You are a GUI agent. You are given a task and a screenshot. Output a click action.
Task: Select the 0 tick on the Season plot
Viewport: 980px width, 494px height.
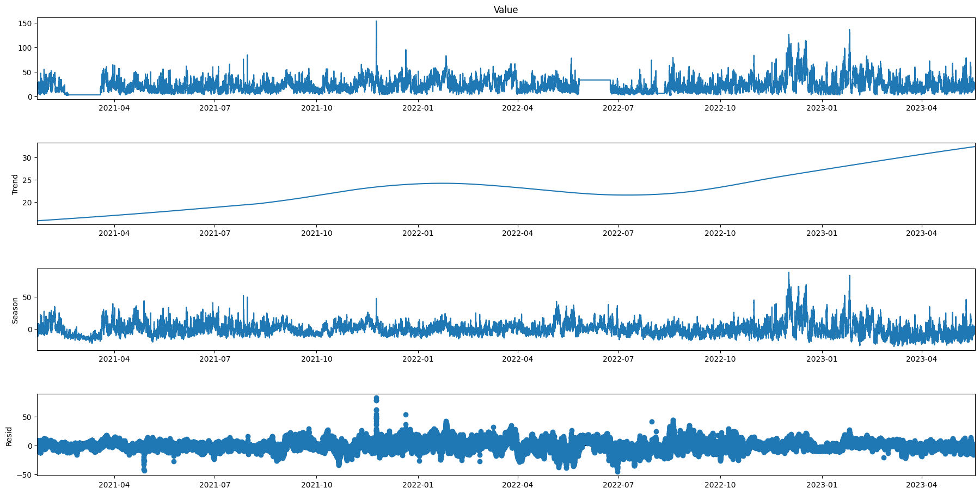point(30,330)
